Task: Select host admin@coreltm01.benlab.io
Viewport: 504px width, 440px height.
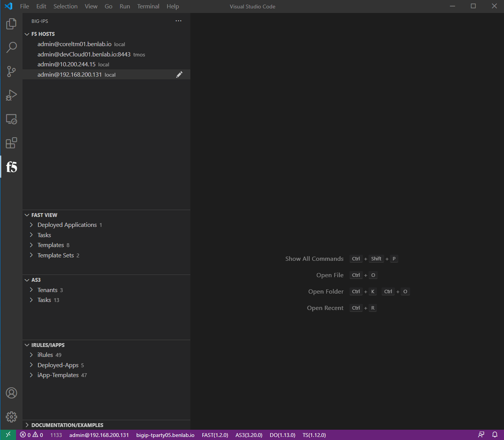Action: pyautogui.click(x=74, y=44)
